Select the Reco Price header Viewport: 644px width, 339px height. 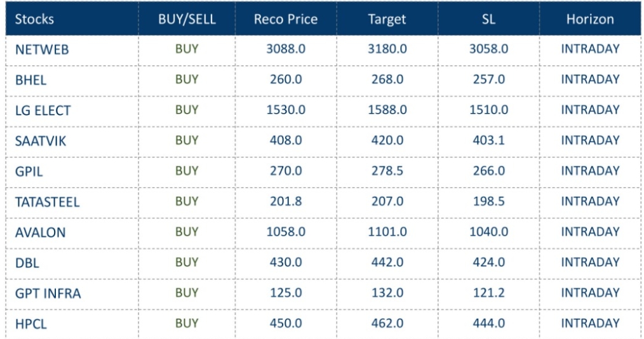point(286,19)
